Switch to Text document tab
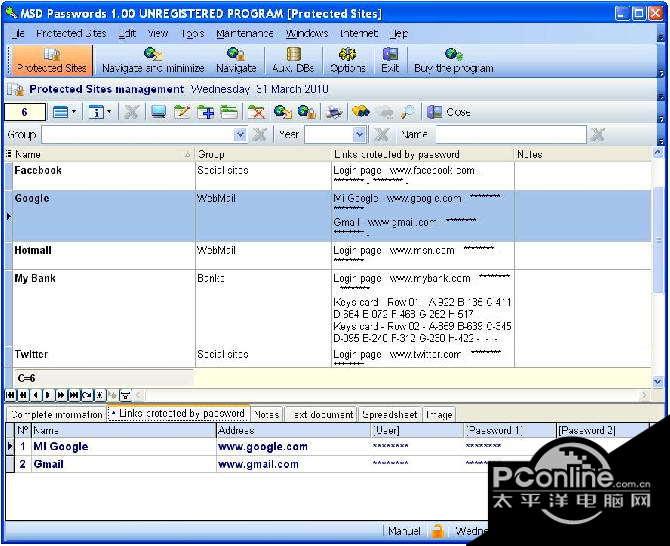670x546 pixels. (323, 414)
